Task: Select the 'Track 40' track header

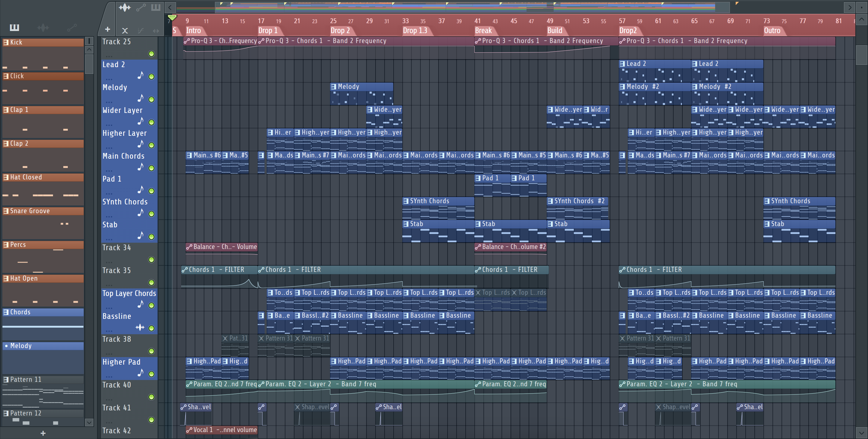Action: pyautogui.click(x=129, y=391)
